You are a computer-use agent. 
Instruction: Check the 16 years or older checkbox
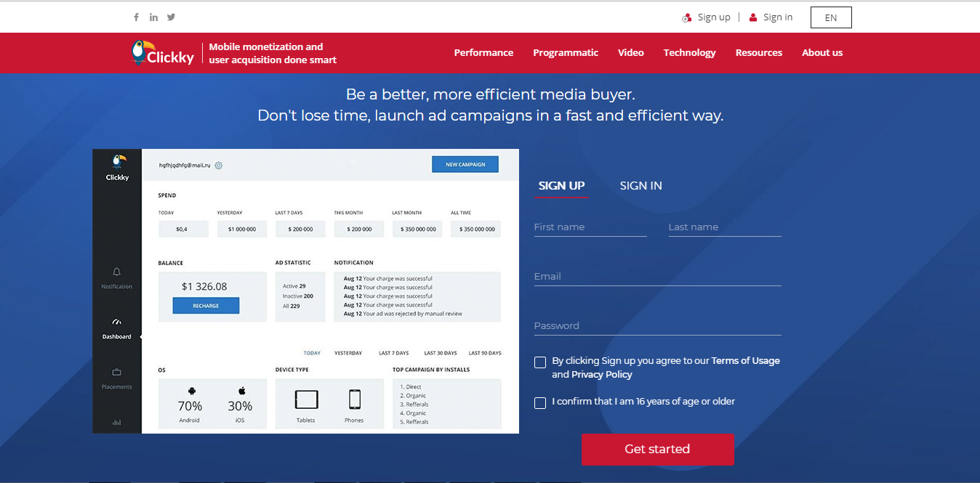pyautogui.click(x=540, y=403)
